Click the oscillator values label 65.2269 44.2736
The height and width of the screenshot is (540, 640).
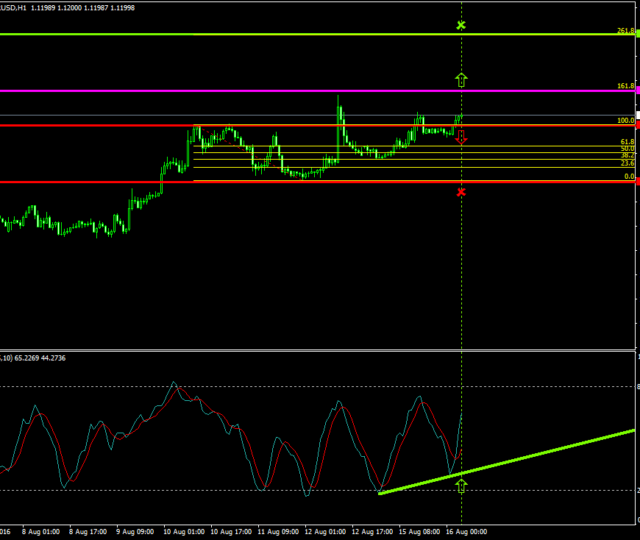point(40,357)
